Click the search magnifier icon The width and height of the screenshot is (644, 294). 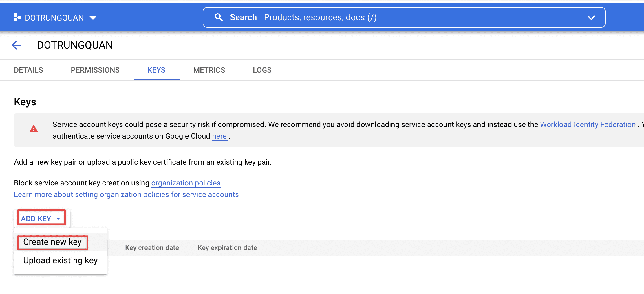[219, 17]
